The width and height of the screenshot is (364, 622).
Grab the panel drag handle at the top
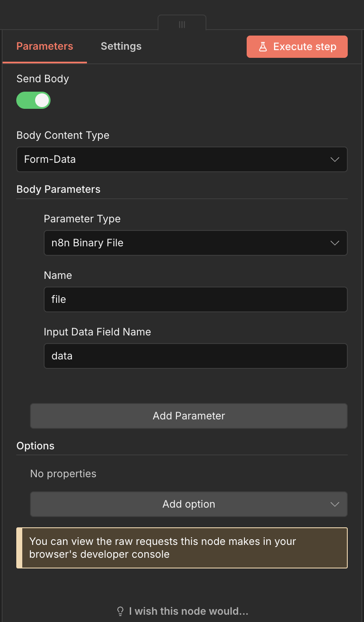click(182, 24)
